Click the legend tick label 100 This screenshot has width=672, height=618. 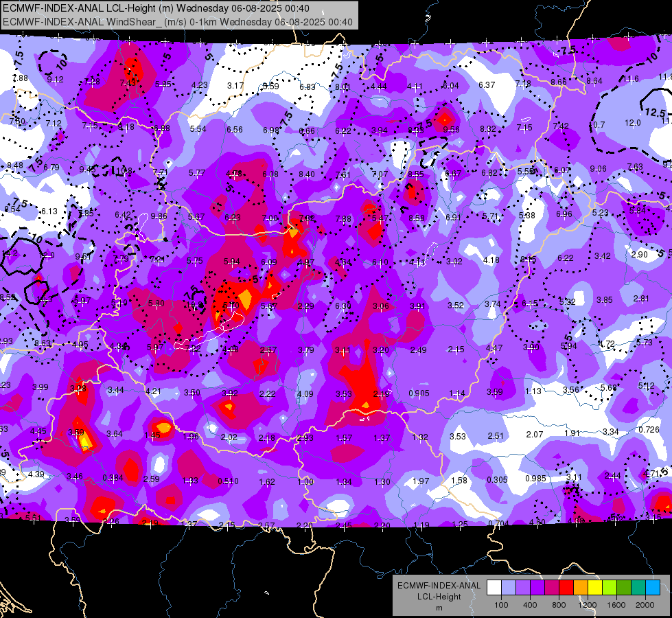501,605
